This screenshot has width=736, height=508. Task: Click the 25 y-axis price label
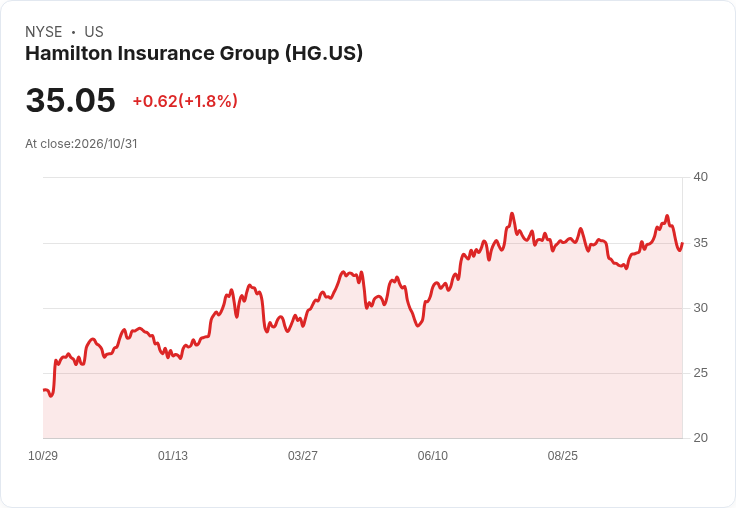click(700, 373)
